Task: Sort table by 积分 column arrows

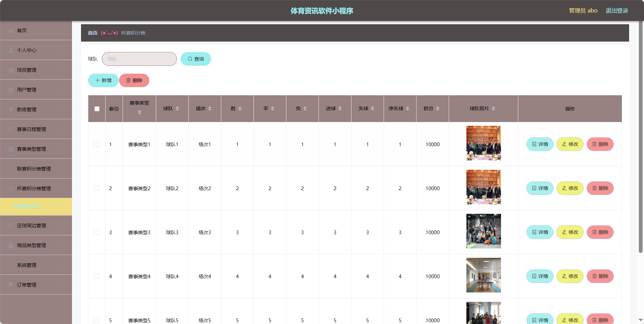Action: pyautogui.click(x=438, y=109)
